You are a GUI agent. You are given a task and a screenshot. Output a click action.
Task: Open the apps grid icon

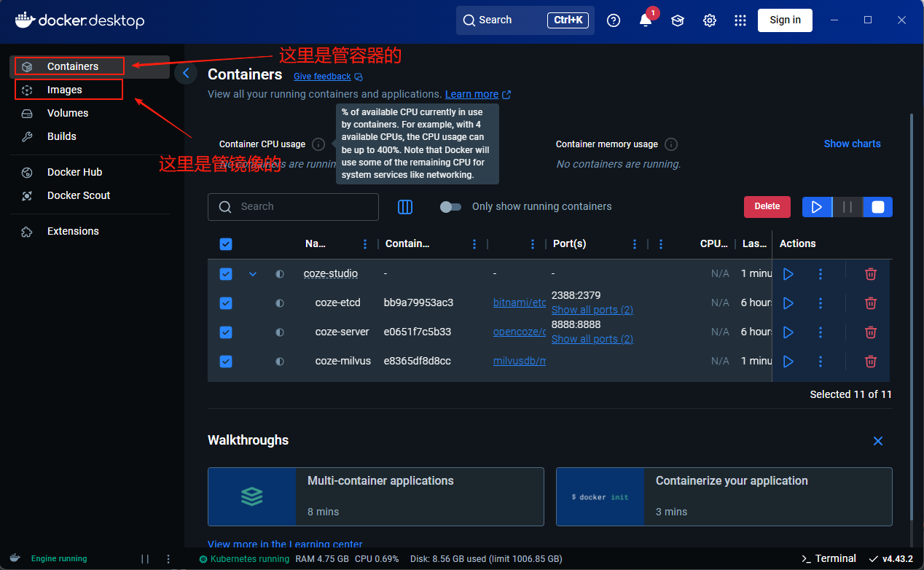(x=740, y=20)
